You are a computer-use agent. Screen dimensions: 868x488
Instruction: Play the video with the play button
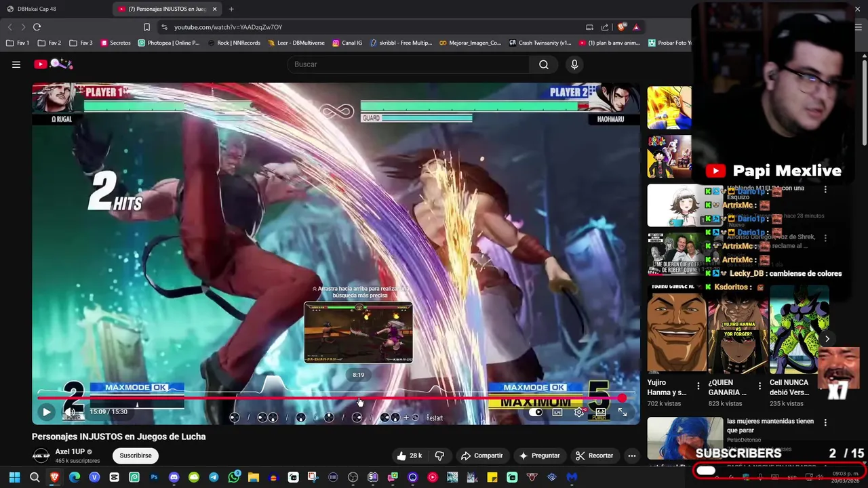46,411
